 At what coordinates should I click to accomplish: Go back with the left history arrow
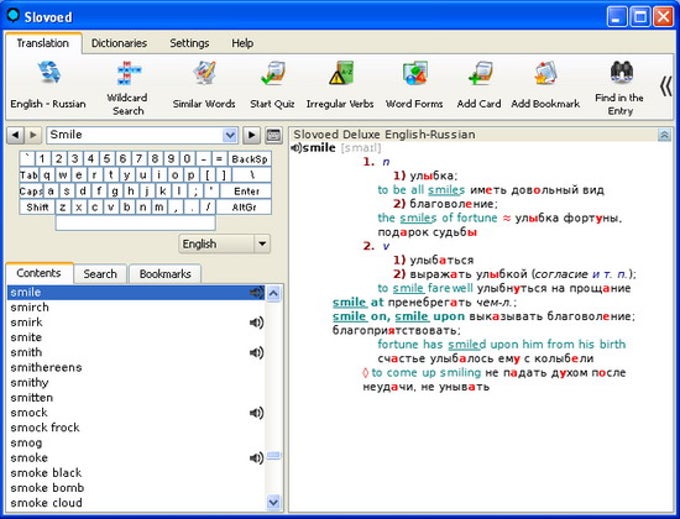[x=16, y=135]
